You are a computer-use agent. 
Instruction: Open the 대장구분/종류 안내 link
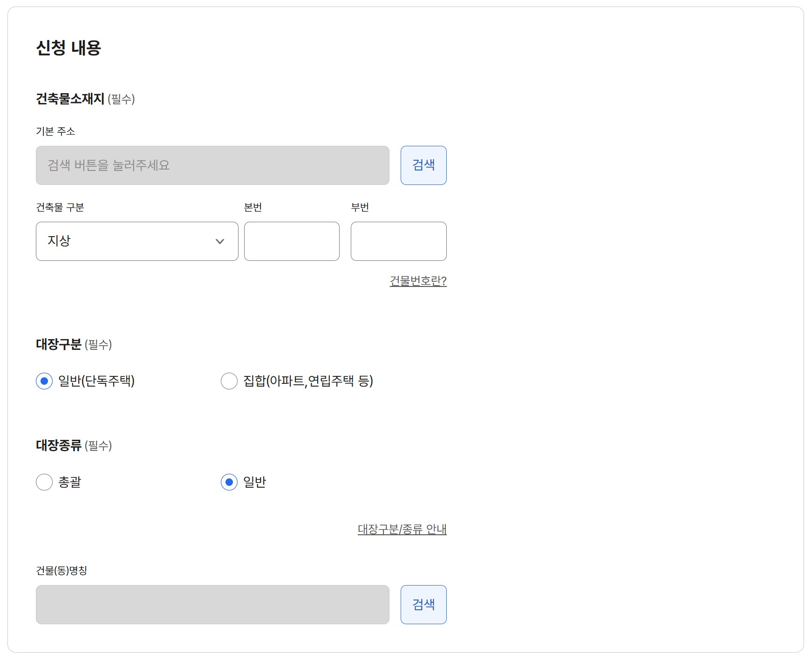402,529
